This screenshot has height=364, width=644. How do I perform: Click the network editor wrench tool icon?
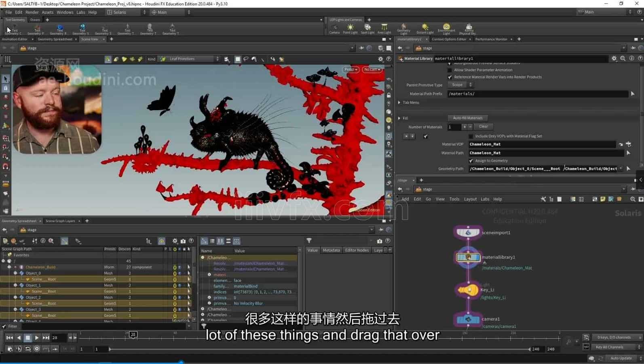(x=543, y=199)
